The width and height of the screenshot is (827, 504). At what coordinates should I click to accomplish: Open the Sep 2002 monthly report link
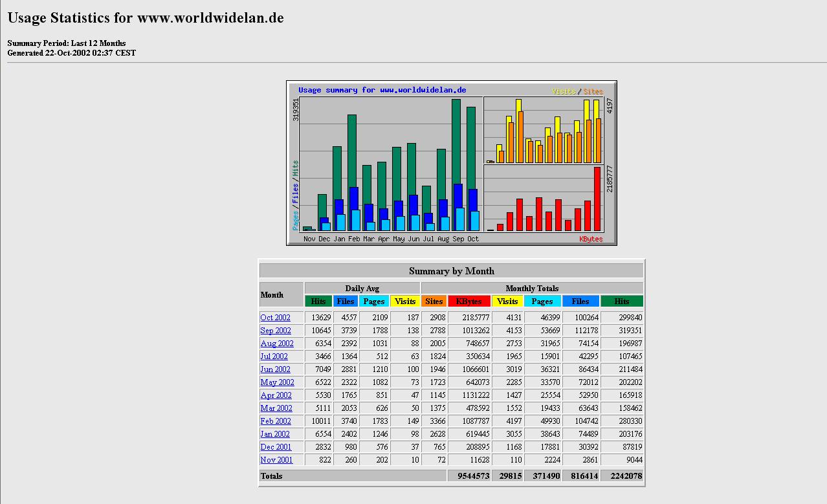pos(275,331)
